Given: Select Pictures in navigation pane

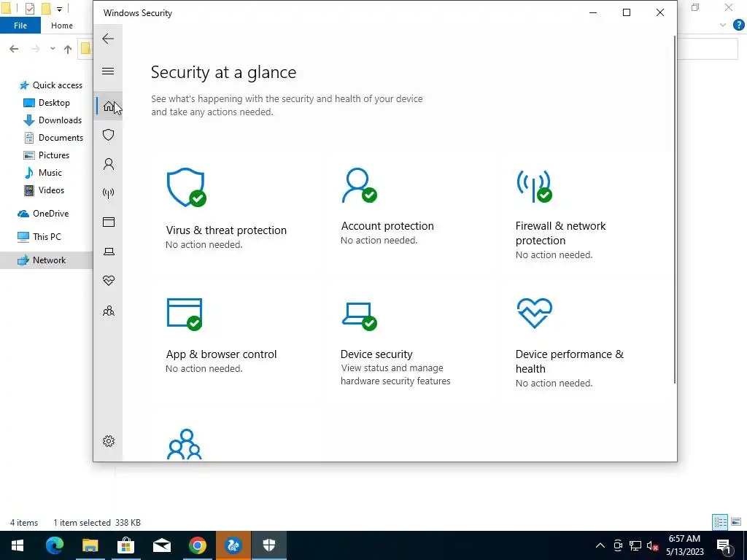Looking at the screenshot, I should tap(46, 155).
